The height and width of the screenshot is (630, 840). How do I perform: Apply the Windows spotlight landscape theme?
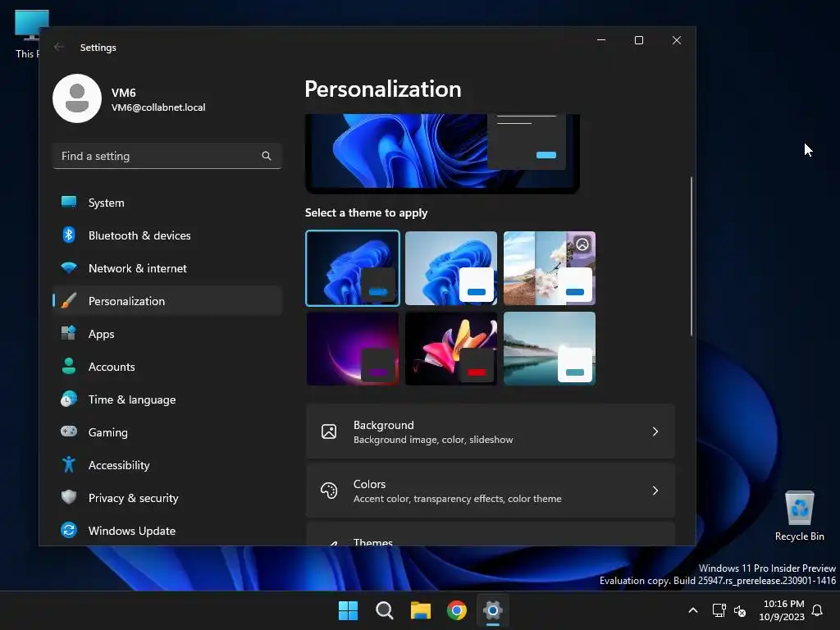tap(549, 268)
